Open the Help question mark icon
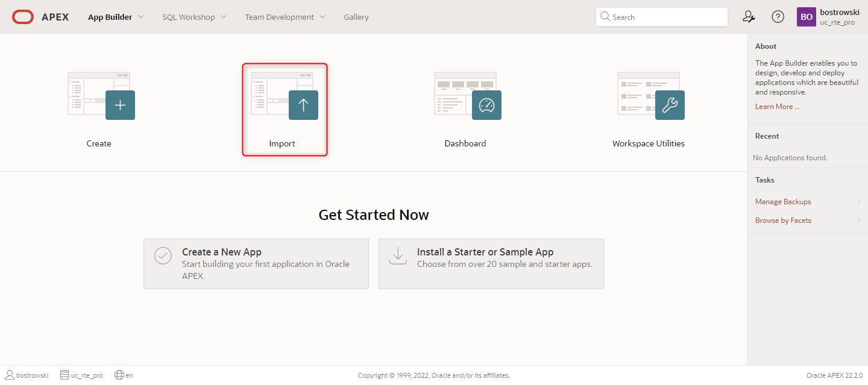The height and width of the screenshot is (385, 868). [778, 17]
